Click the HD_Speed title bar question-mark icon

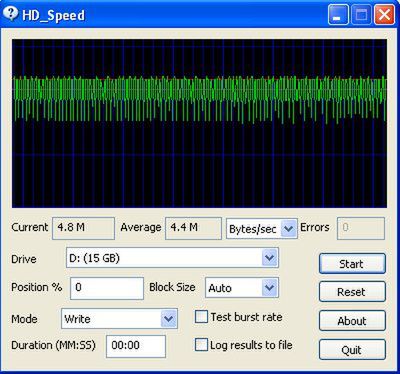(11, 14)
